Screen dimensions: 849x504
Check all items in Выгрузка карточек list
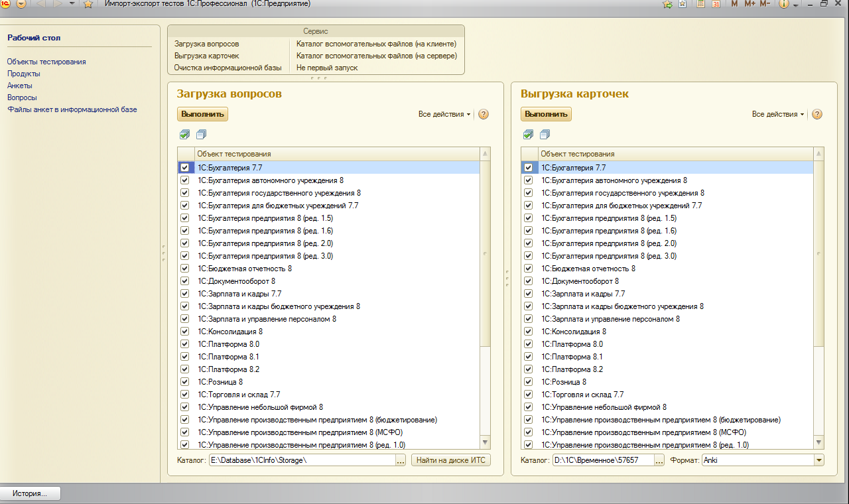[528, 135]
